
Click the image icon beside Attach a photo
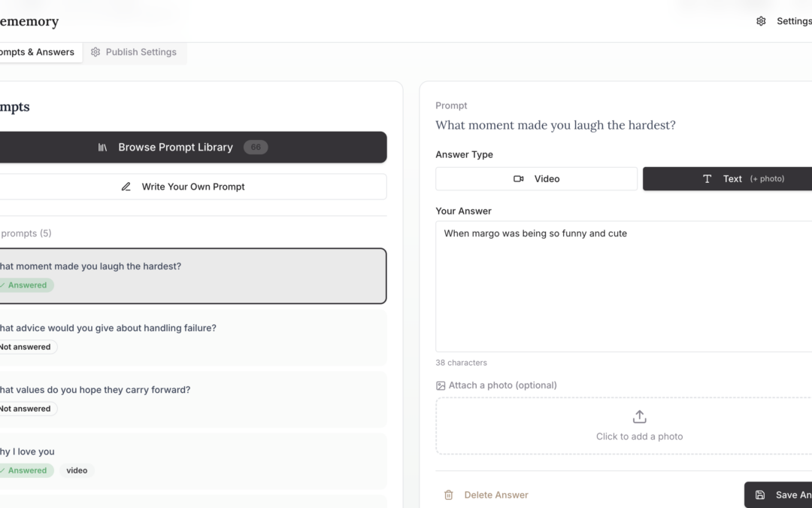(441, 385)
